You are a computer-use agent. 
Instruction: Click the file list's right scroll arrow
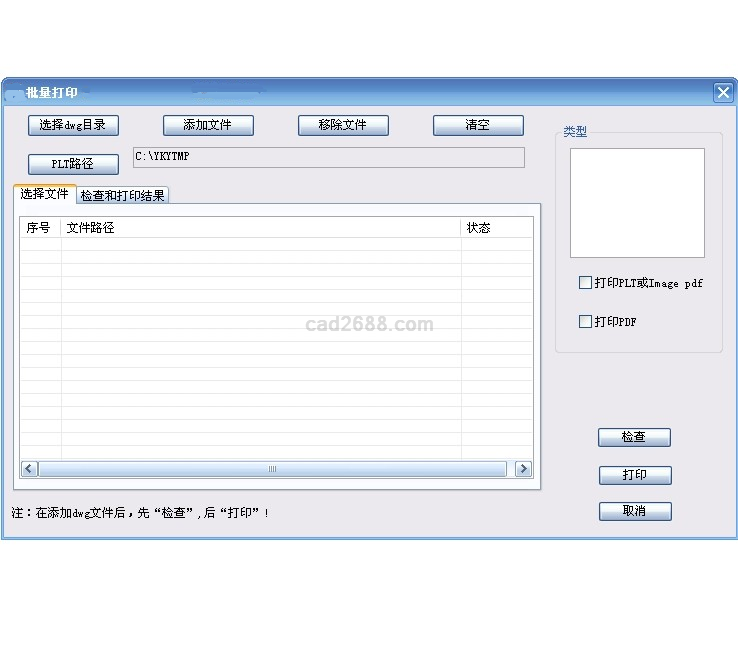coord(523,469)
